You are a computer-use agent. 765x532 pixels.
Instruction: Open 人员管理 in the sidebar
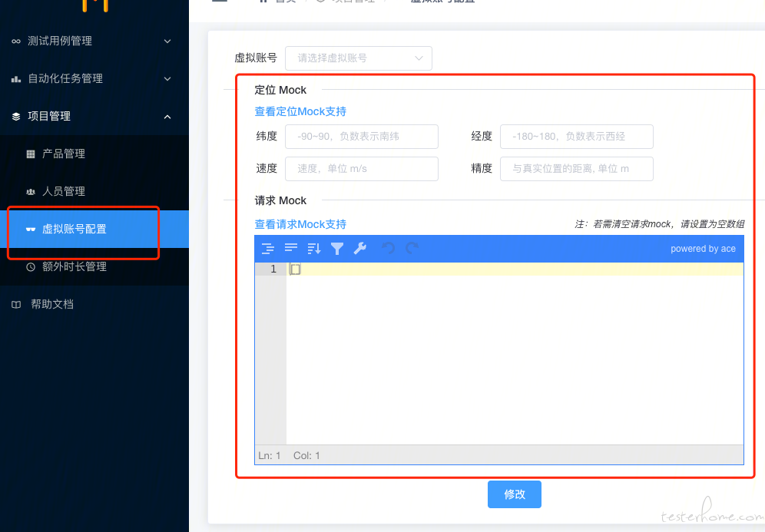[x=94, y=192]
